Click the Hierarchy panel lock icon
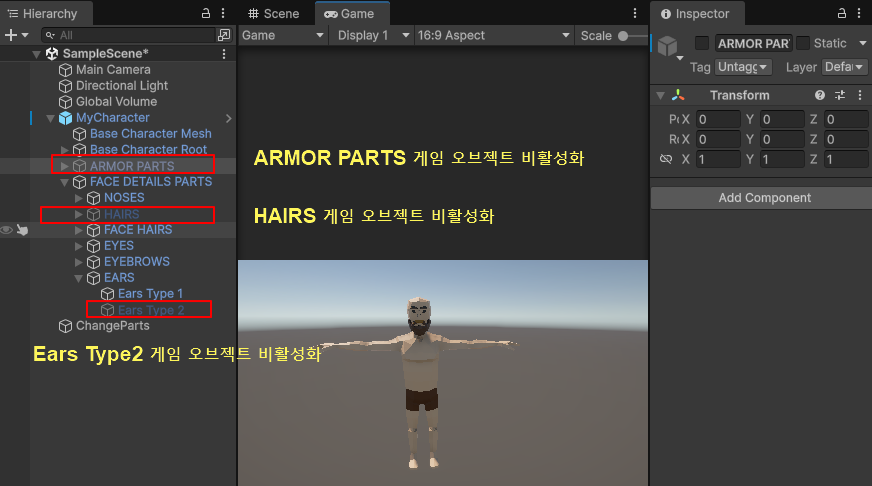Viewport: 872px width, 486px height. (x=206, y=14)
